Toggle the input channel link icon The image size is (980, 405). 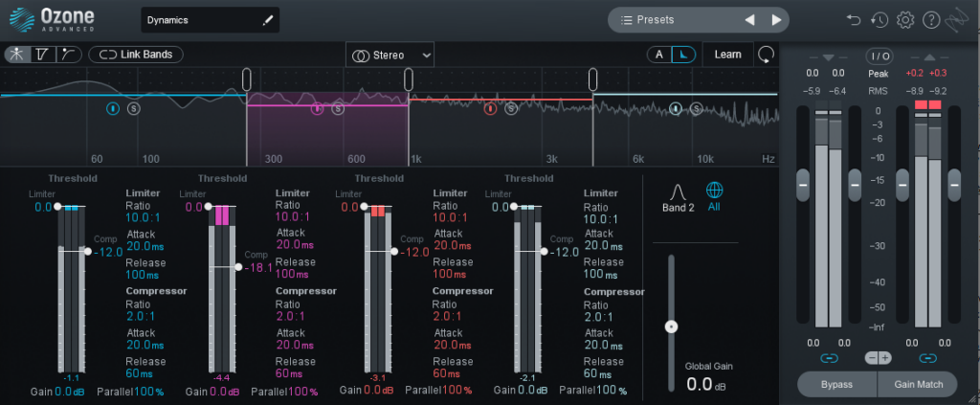pyautogui.click(x=829, y=359)
